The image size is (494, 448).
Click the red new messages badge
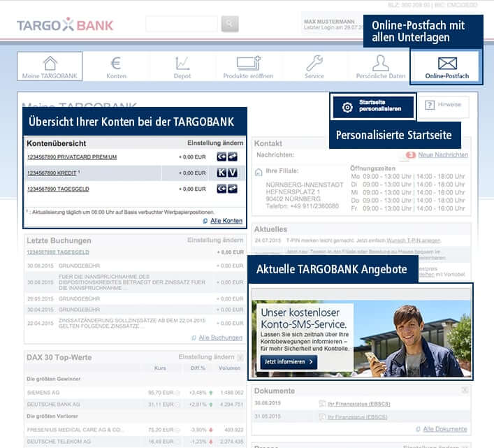pos(411,154)
